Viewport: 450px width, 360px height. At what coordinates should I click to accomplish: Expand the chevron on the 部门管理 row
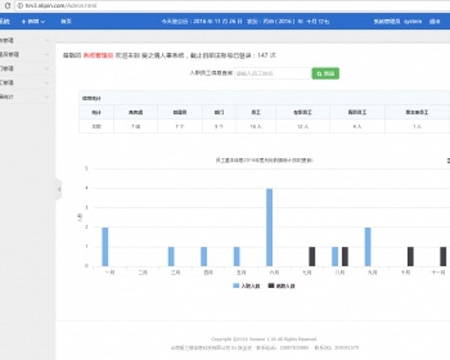[47, 69]
